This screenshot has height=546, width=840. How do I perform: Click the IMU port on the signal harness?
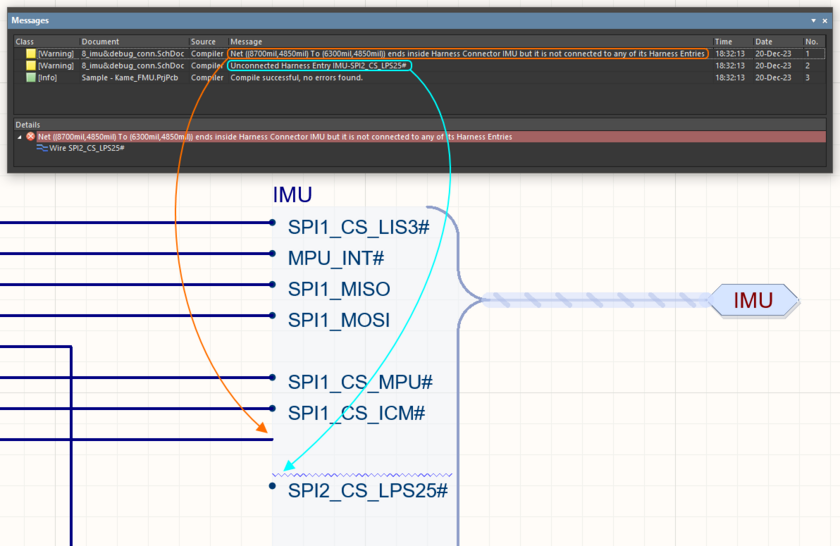753,301
